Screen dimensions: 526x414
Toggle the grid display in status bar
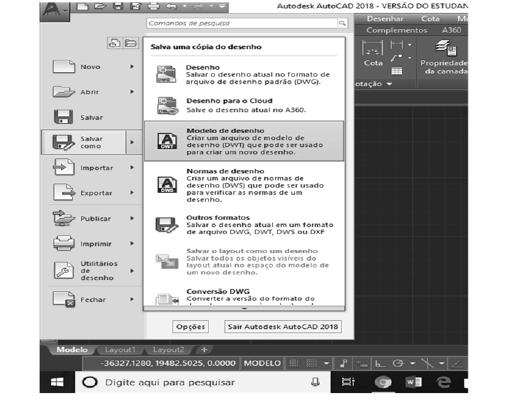click(294, 363)
